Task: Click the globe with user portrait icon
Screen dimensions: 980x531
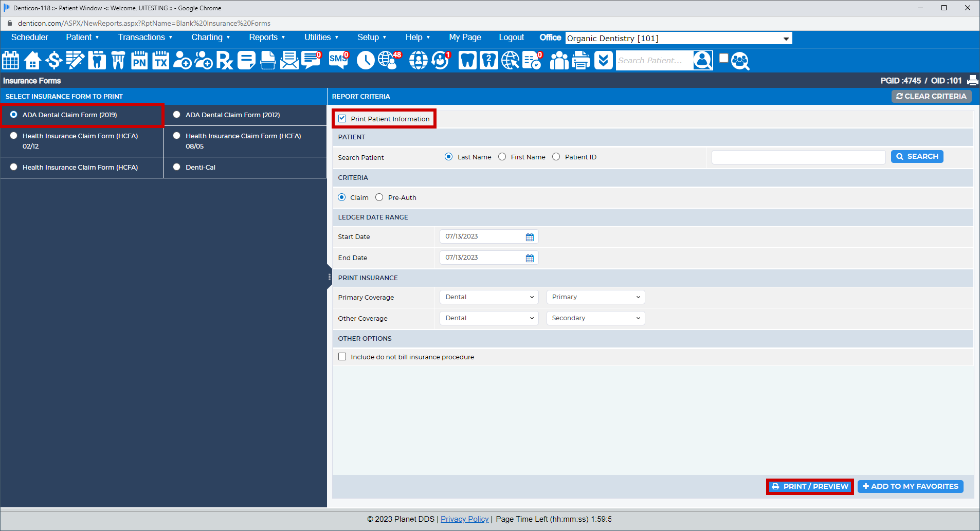Action: [419, 60]
